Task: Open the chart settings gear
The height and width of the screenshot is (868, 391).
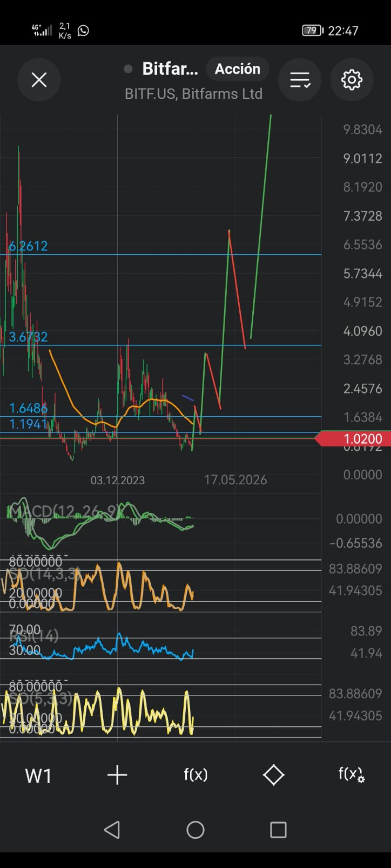Action: 352,80
